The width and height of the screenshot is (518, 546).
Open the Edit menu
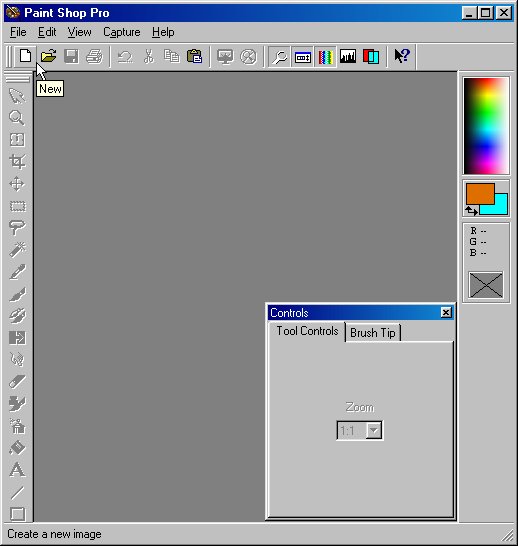click(47, 32)
